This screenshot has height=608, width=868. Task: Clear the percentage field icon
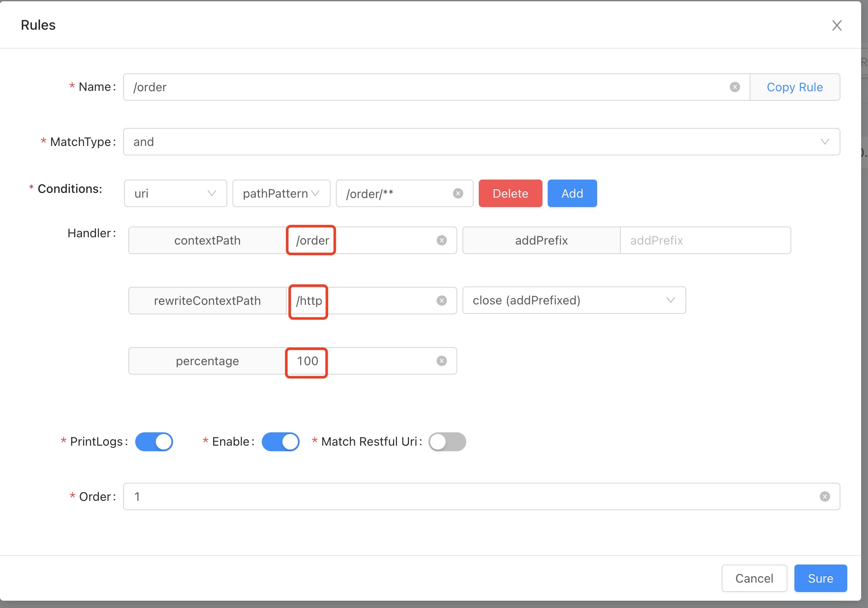click(441, 361)
